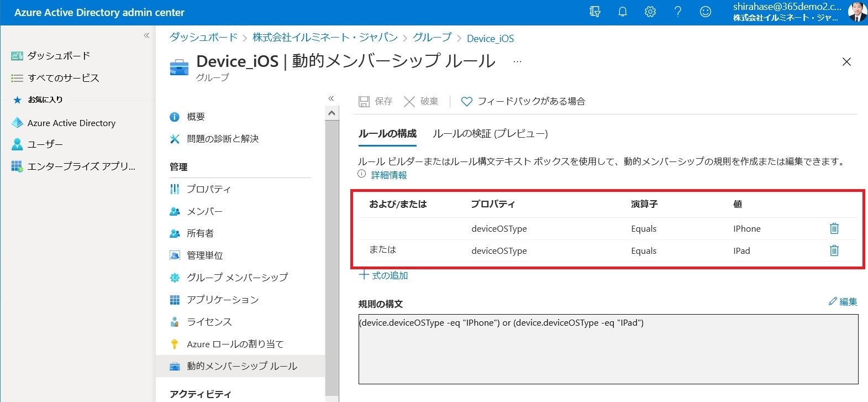
Task: Click the グループ breadcrumb link
Action: click(432, 38)
